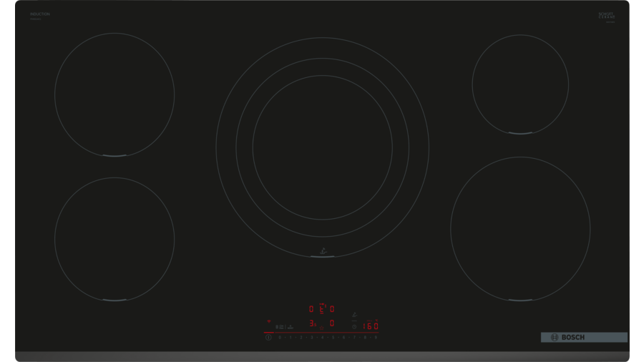
Task: Click the small rear-right cooking zone
Action: (x=520, y=84)
